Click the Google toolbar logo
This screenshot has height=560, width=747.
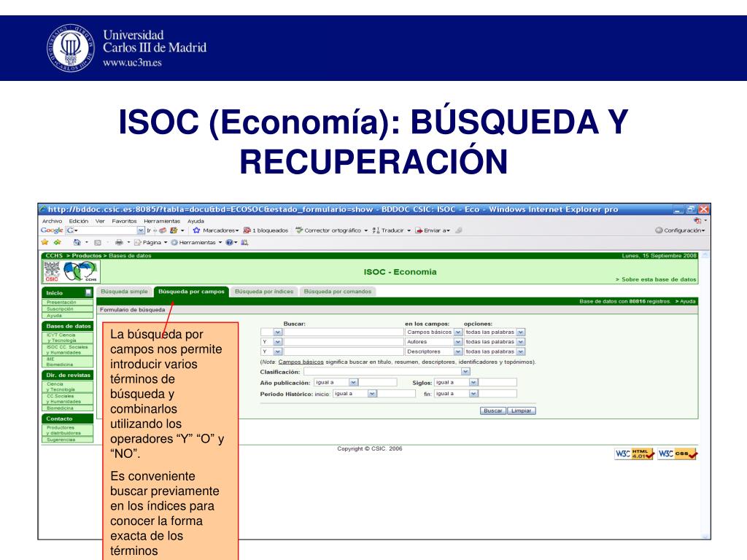point(52,230)
